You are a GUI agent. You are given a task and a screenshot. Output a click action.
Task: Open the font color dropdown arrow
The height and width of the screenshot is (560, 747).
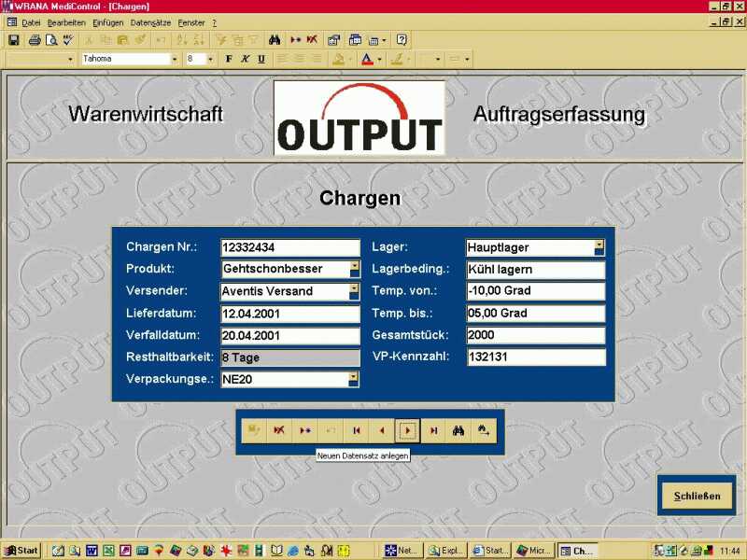coord(380,60)
